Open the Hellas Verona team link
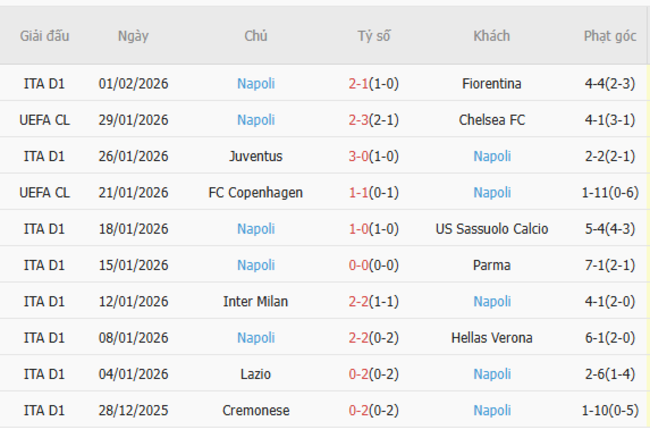Screen dimensions: 650x438 492,338
